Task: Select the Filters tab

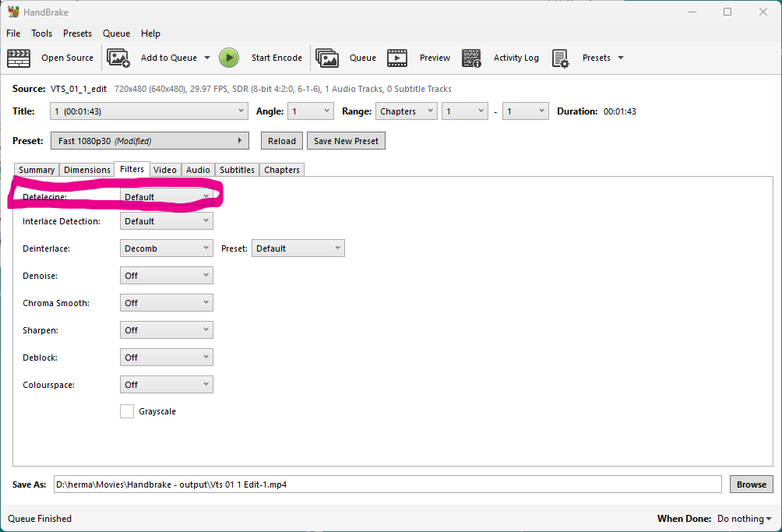Action: pyautogui.click(x=132, y=169)
